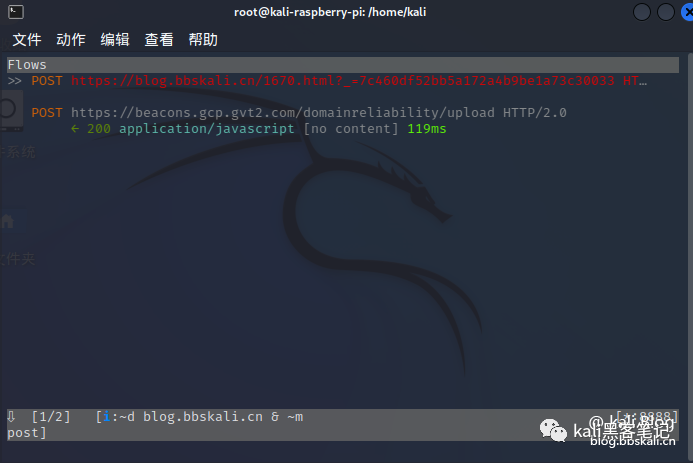Click the Flows header bar
Viewport: 693px width, 463px height.
[343, 65]
